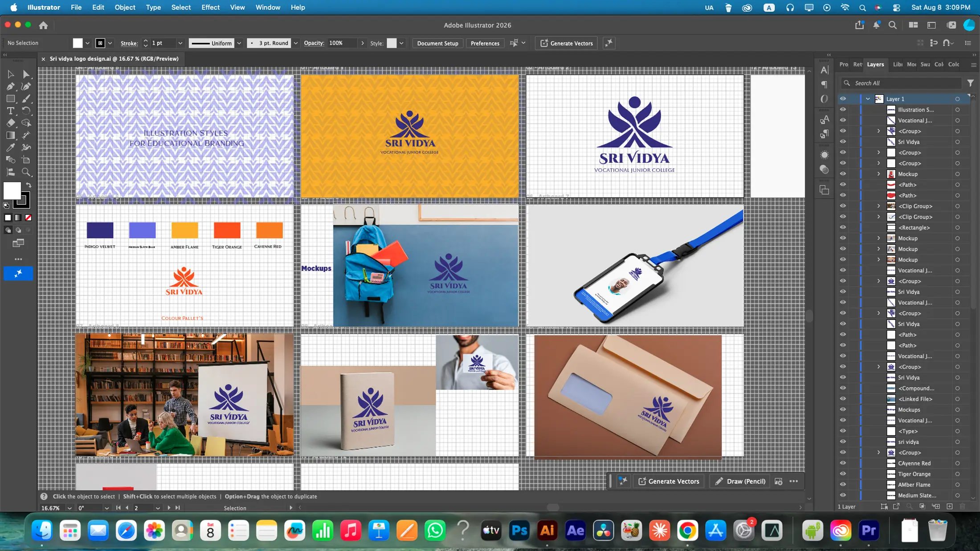Select the Type tool
Screen dimensions: 980x551
pyautogui.click(x=11, y=111)
